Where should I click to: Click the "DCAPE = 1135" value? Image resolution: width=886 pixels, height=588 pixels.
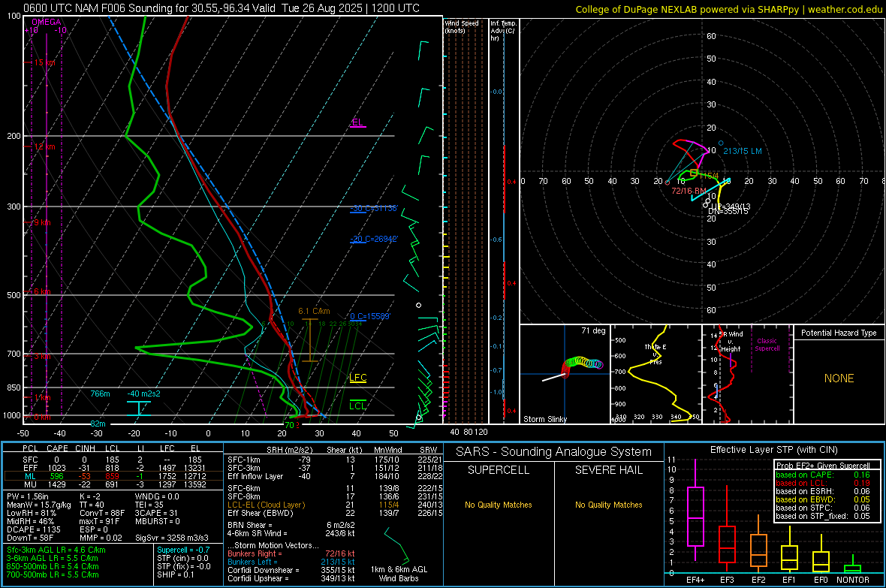click(33, 529)
